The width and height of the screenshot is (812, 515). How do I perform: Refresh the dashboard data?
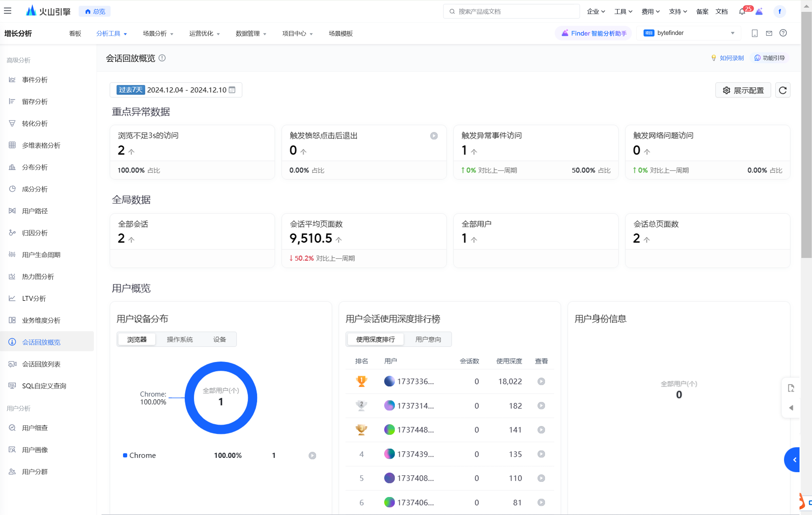click(783, 90)
